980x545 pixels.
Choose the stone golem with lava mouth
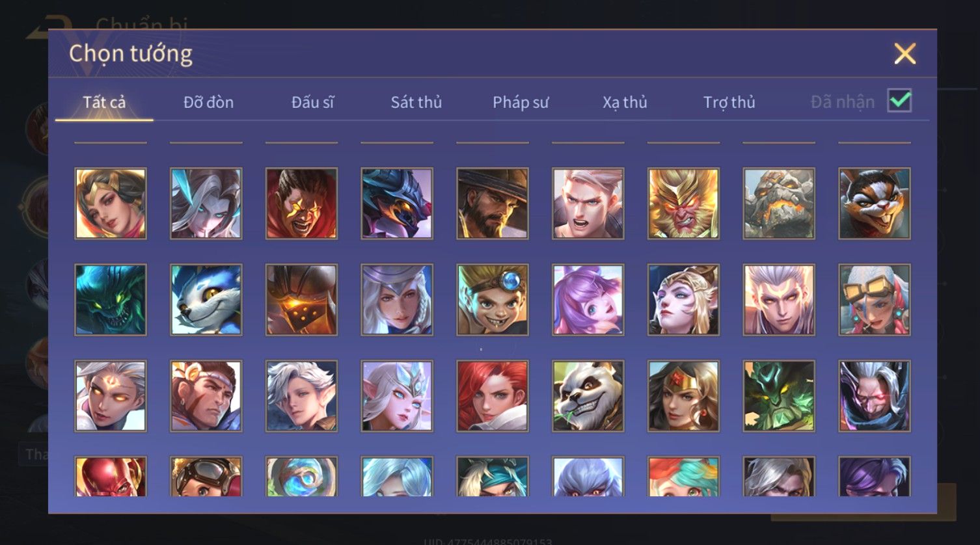(779, 204)
